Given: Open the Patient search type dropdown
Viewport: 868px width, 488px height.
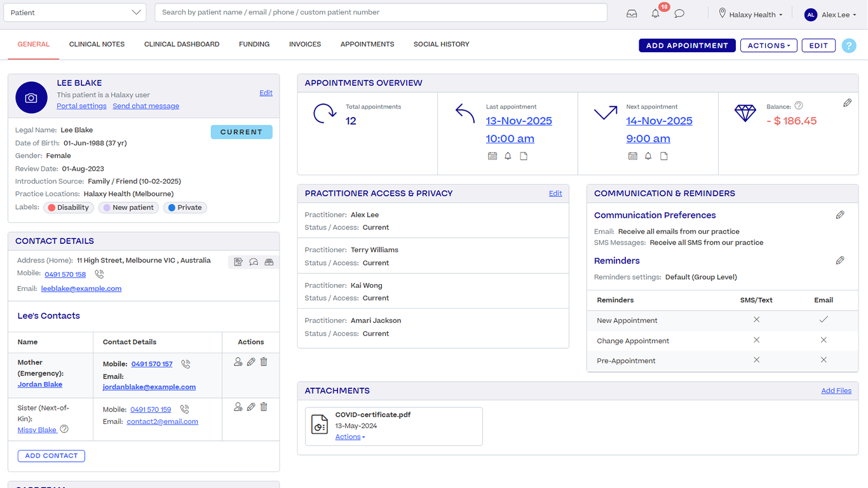Looking at the screenshot, I should pyautogui.click(x=75, y=13).
